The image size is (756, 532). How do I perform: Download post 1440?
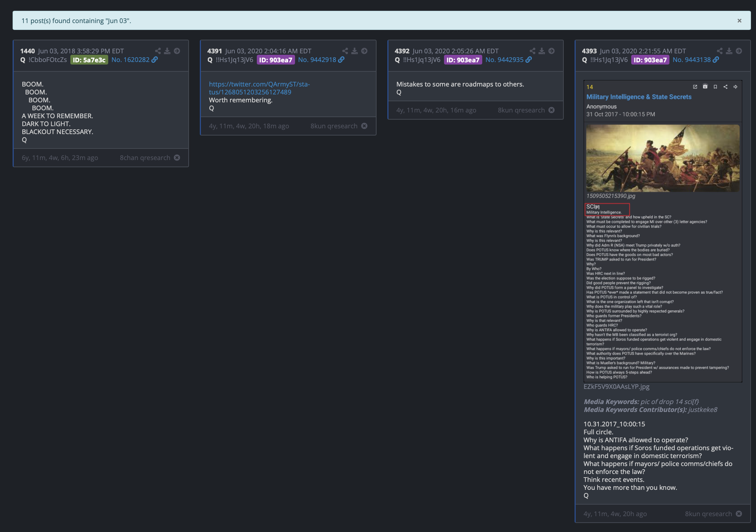[167, 51]
